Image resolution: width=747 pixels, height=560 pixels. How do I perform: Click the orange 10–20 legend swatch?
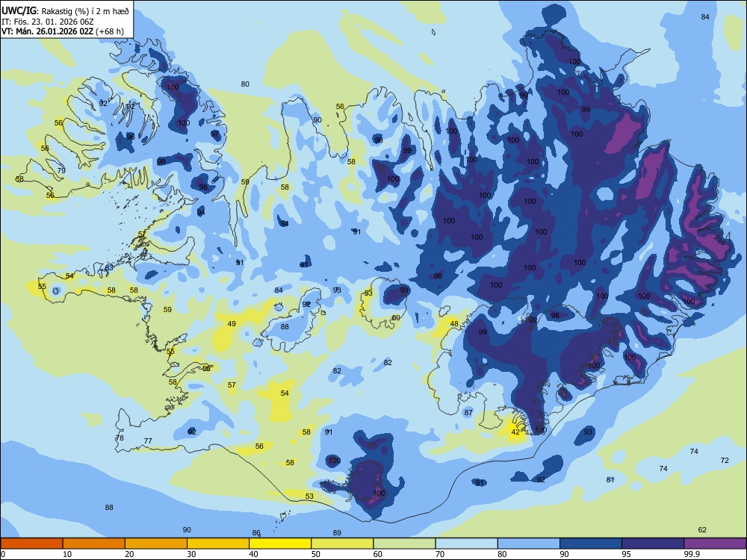(x=94, y=544)
